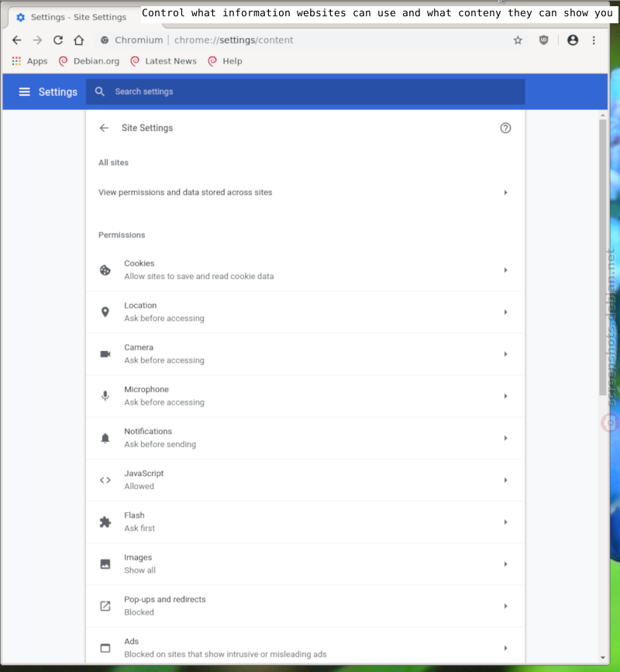The image size is (620, 672).
Task: Click the Site Settings page heading
Action: click(147, 128)
